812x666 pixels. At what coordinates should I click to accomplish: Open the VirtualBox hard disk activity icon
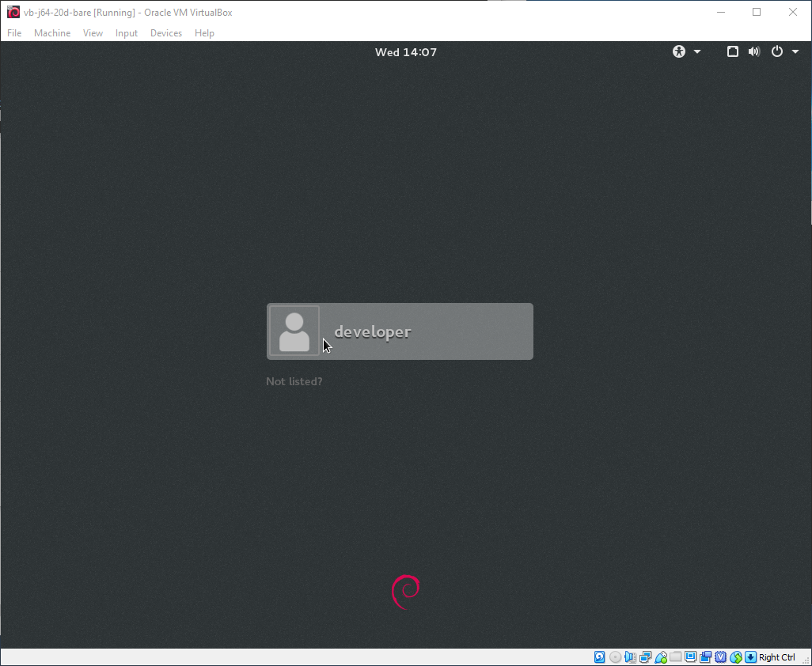point(600,657)
